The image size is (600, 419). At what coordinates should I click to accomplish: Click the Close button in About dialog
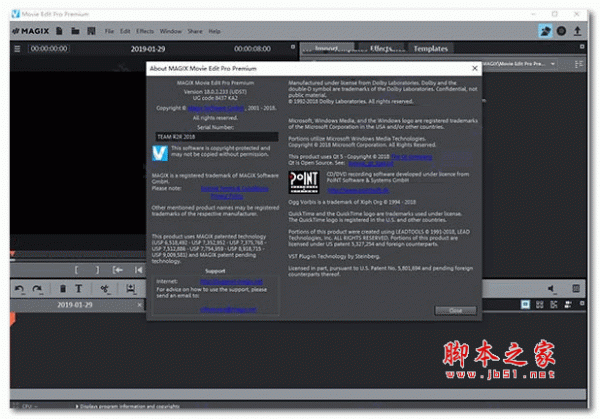455,310
